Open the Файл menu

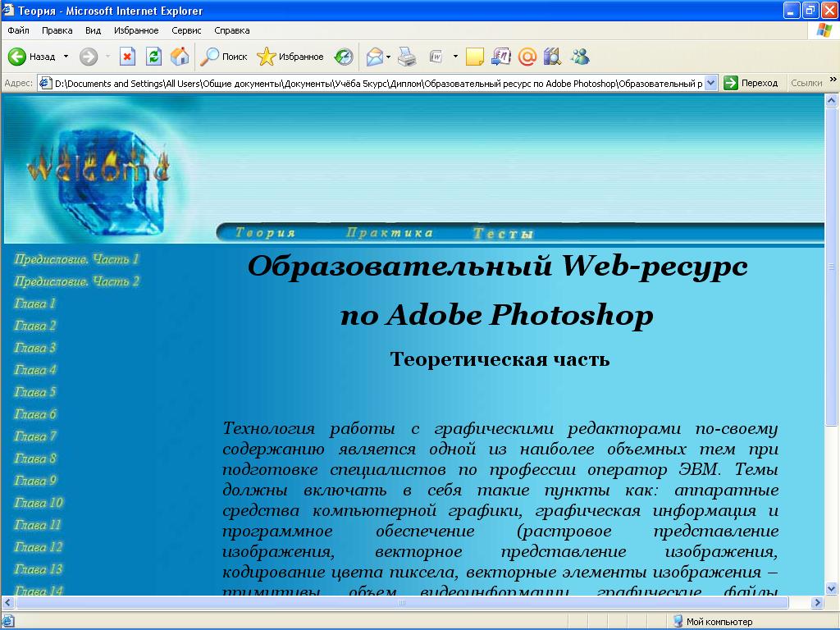[18, 30]
